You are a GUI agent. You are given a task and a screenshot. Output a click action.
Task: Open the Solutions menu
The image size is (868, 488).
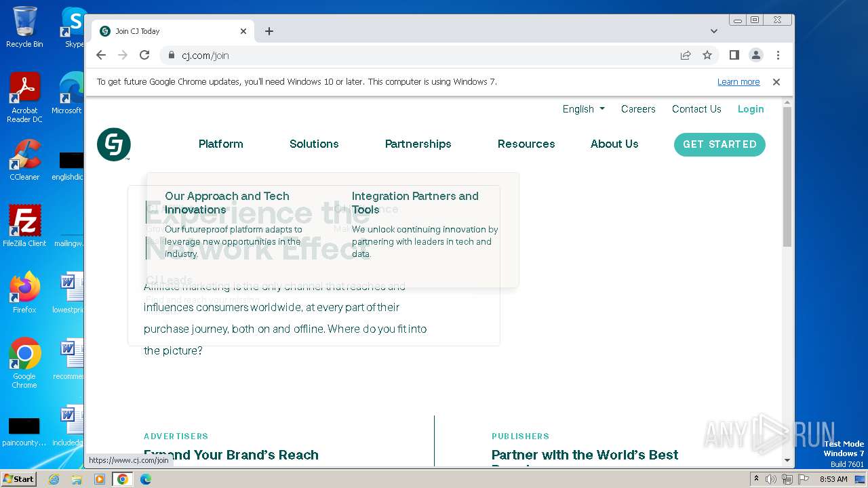point(314,144)
